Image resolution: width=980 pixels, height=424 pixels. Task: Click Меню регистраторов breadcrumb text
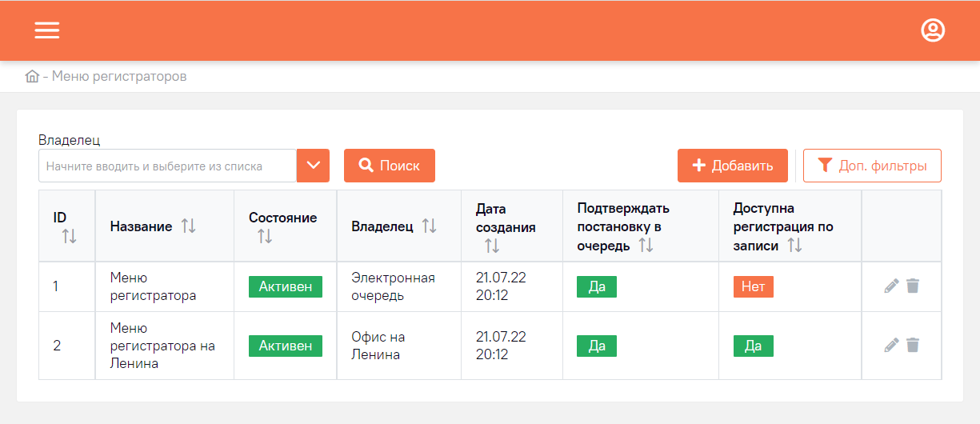click(119, 77)
